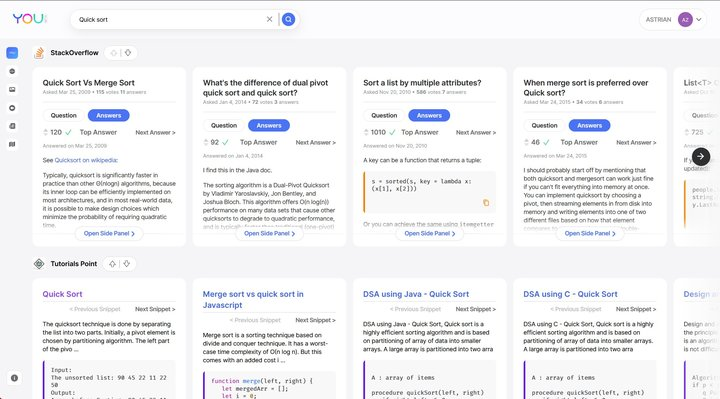Go to Next Snippet in DSA using Java card
Screen dimensions: 720x399
point(476,309)
